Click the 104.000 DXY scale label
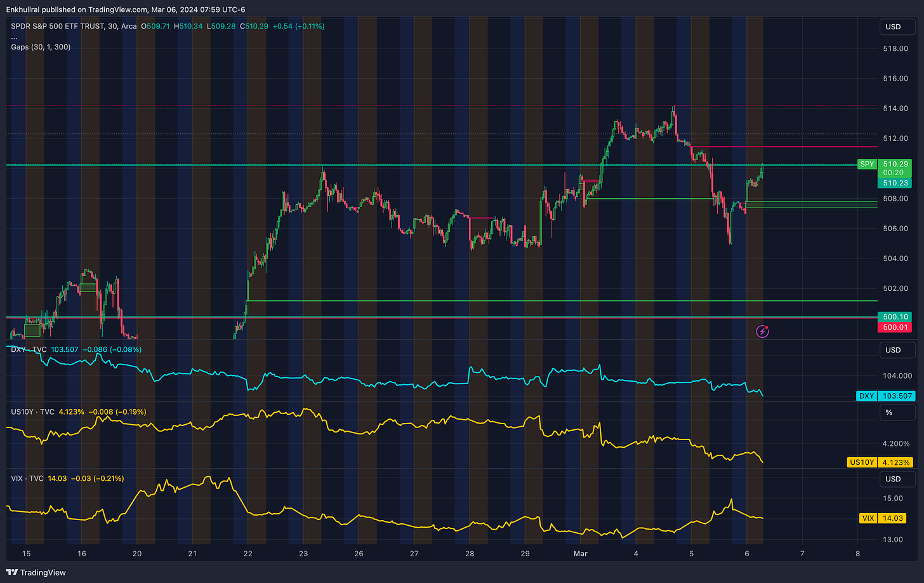Image resolution: width=924 pixels, height=583 pixels. coord(897,376)
